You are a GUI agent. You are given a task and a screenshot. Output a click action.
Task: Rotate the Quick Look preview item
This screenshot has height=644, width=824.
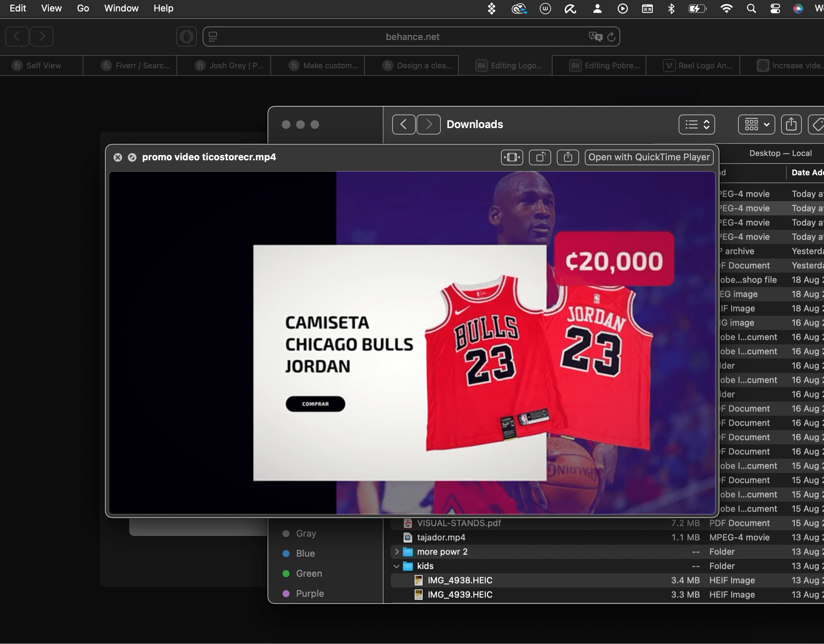click(540, 157)
